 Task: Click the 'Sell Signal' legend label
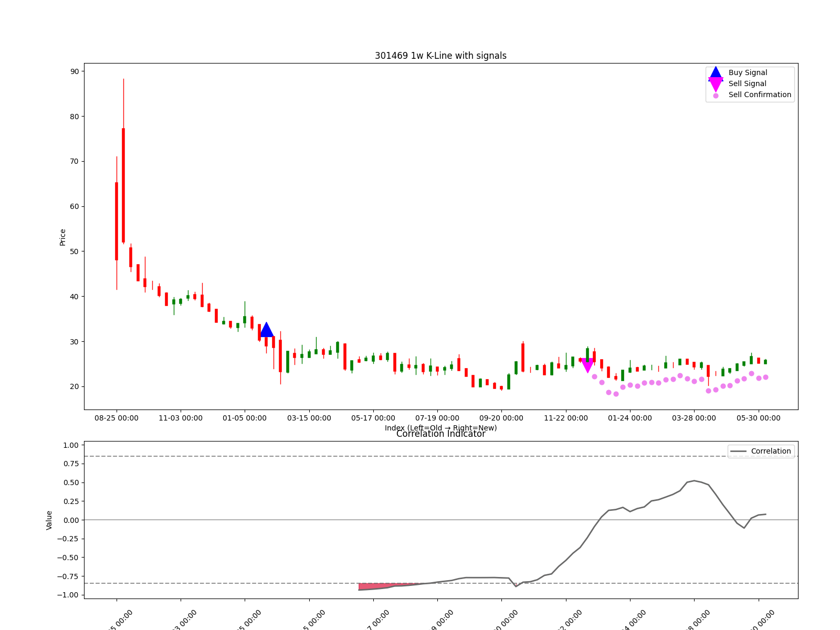(x=747, y=83)
